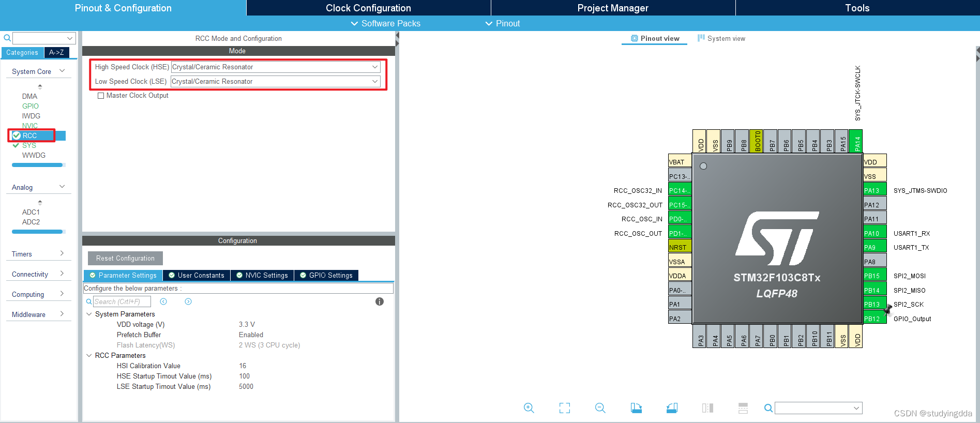
Task: Click the zoom out magnifier icon
Action: point(600,408)
